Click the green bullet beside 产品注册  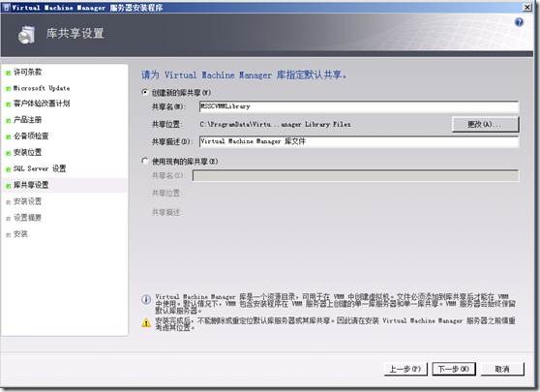(9, 121)
